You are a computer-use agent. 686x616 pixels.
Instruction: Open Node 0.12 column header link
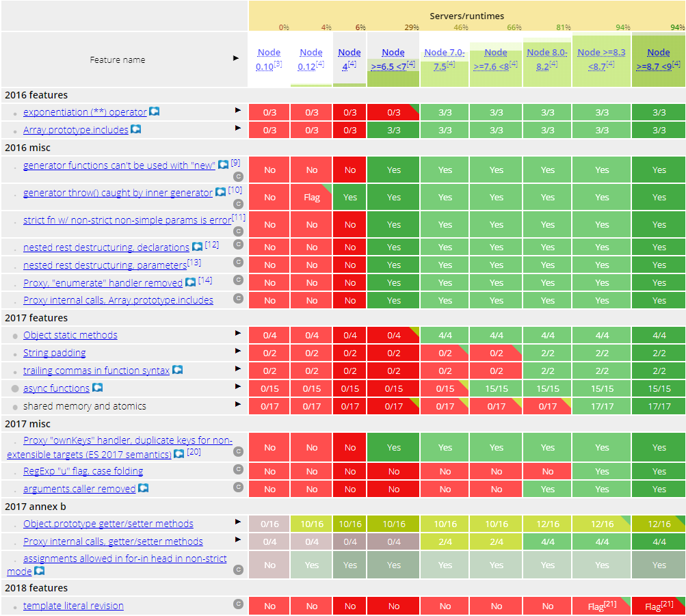(311, 59)
